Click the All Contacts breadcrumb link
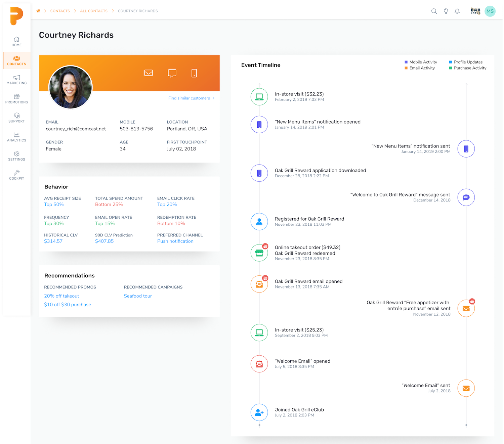 coord(94,11)
